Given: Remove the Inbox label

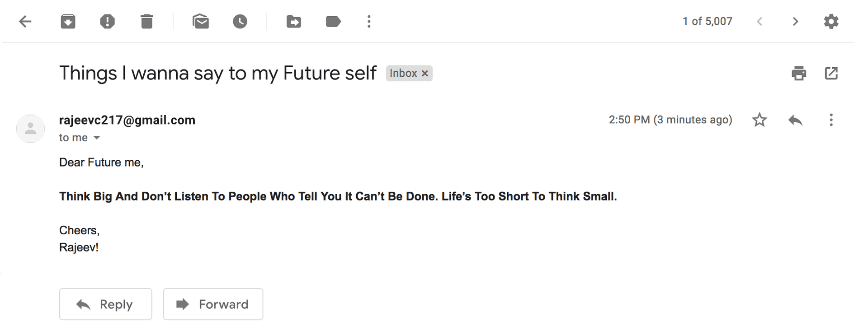Looking at the screenshot, I should pyautogui.click(x=425, y=73).
